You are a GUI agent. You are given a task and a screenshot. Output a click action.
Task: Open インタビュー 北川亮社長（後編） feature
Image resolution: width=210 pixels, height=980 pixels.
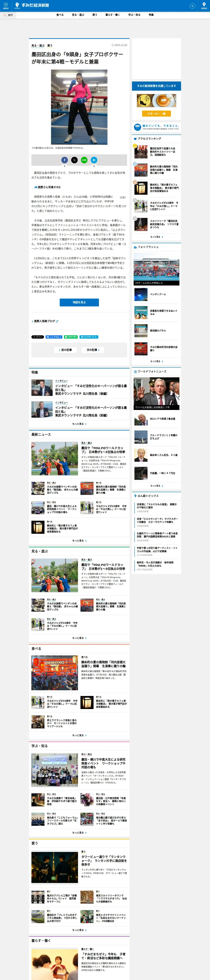point(79,388)
